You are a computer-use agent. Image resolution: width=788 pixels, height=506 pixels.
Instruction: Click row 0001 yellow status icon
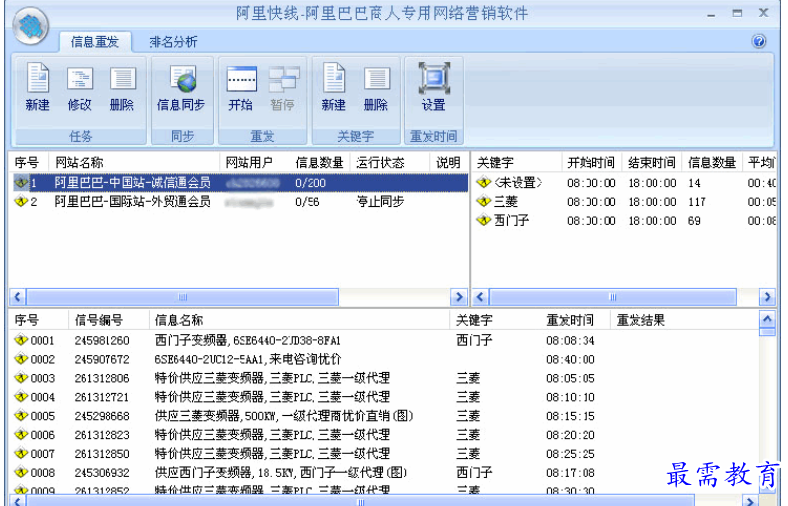pyautogui.click(x=21, y=340)
